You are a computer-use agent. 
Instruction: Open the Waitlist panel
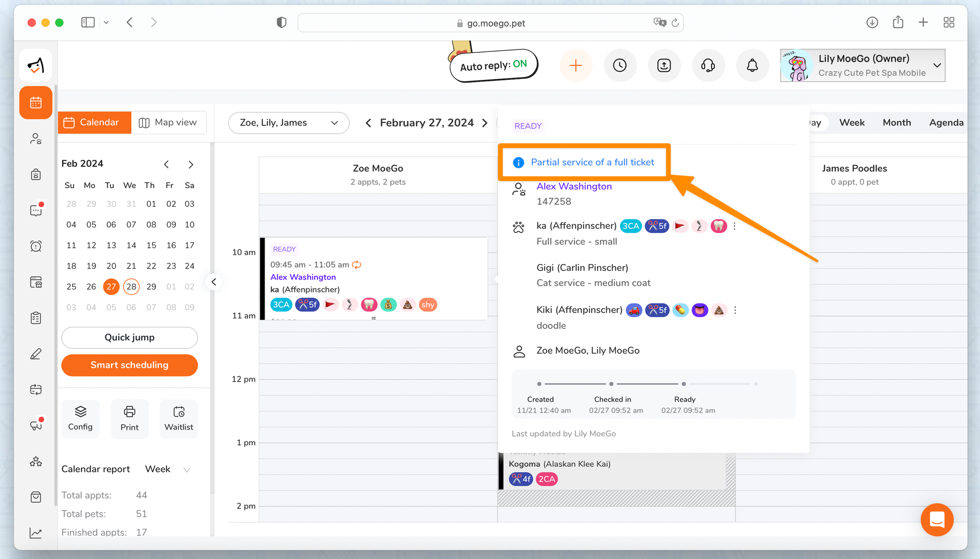(x=179, y=418)
